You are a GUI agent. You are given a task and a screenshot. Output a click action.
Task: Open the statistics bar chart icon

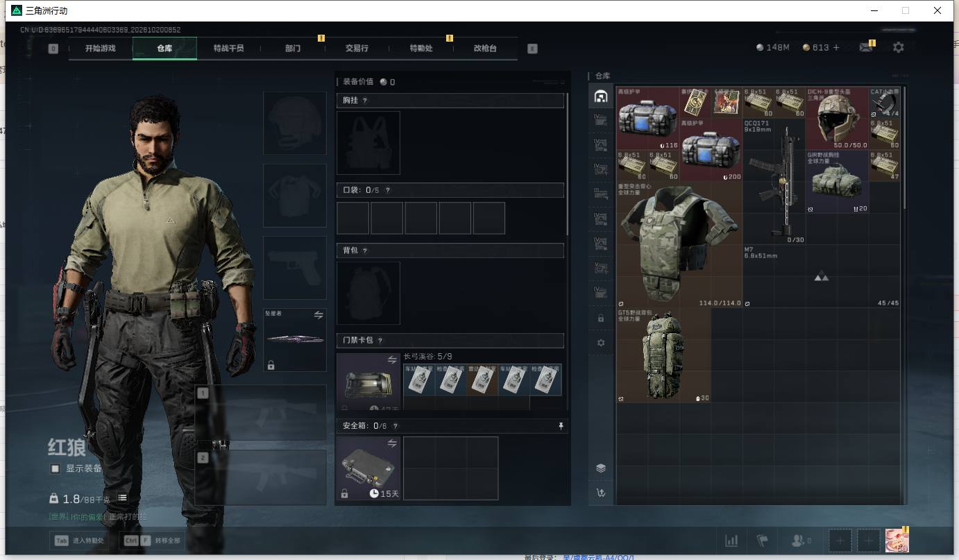pyautogui.click(x=731, y=541)
